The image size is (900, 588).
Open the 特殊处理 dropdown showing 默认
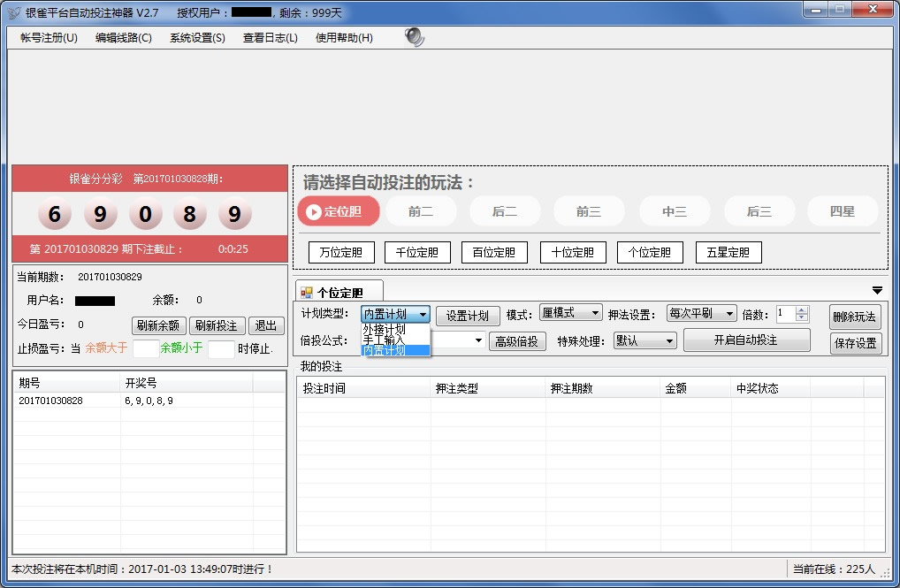[x=644, y=340]
